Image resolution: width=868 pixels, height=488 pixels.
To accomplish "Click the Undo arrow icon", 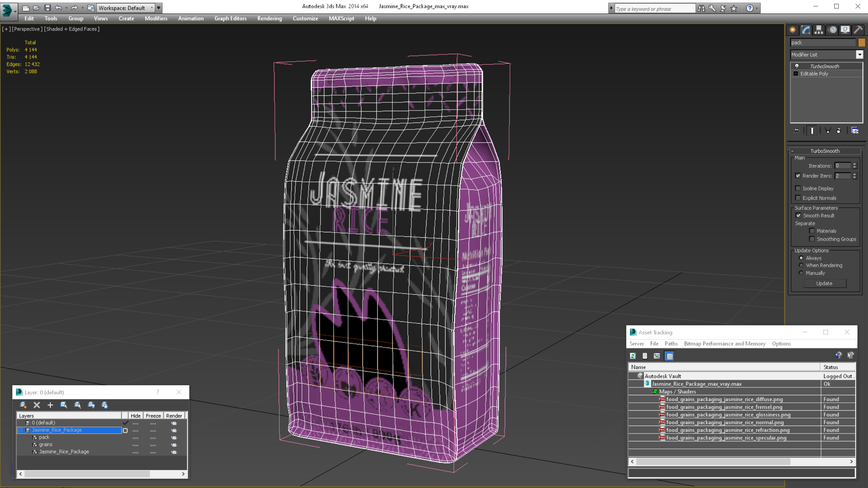I will pyautogui.click(x=58, y=8).
